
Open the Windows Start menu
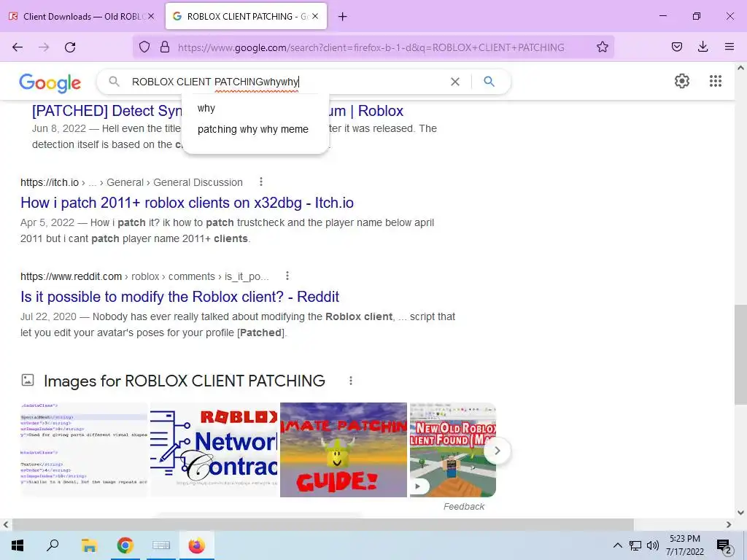coord(18,545)
